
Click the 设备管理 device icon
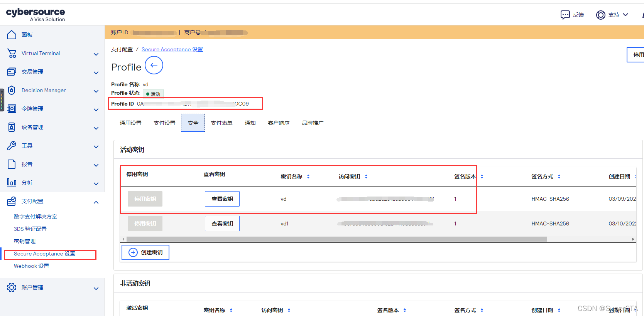[12, 127]
